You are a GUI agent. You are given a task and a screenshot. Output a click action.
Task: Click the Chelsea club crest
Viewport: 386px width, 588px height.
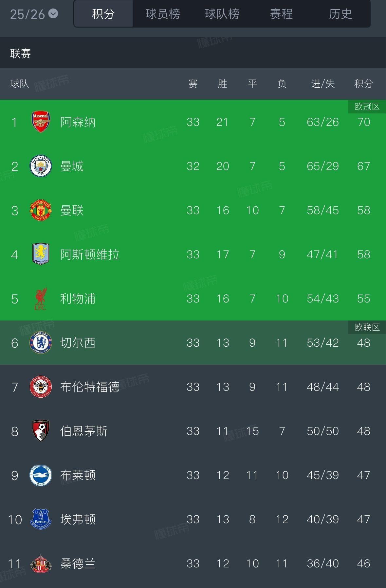pyautogui.click(x=41, y=343)
